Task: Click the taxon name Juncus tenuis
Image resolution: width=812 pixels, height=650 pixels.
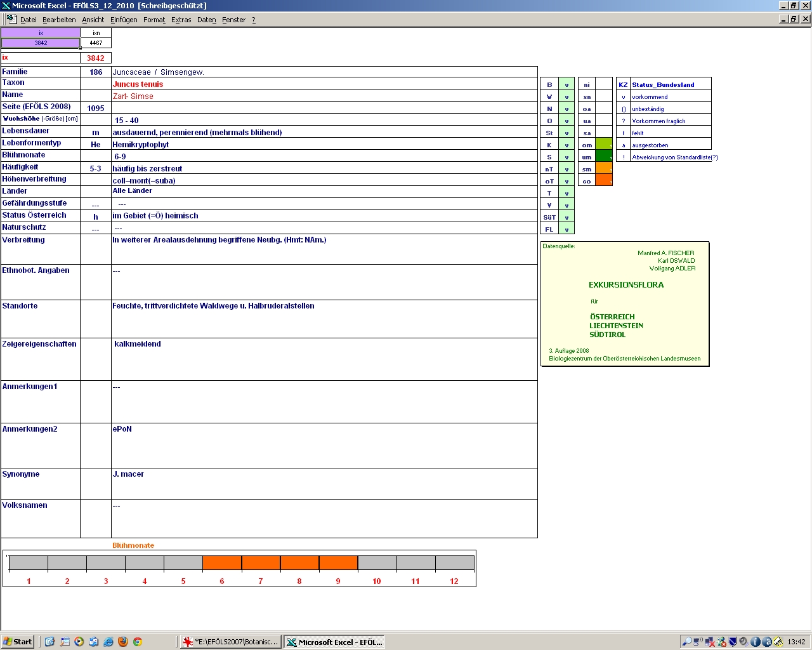Action: (138, 84)
